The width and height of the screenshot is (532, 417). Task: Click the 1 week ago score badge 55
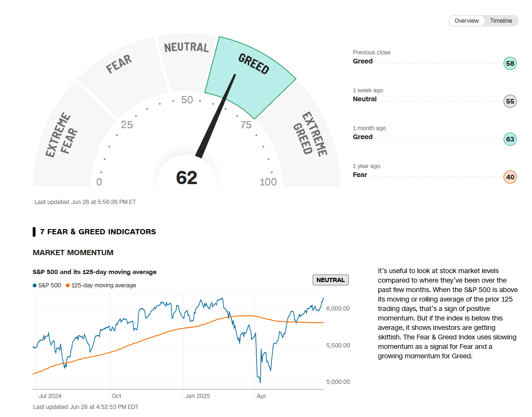(x=510, y=101)
